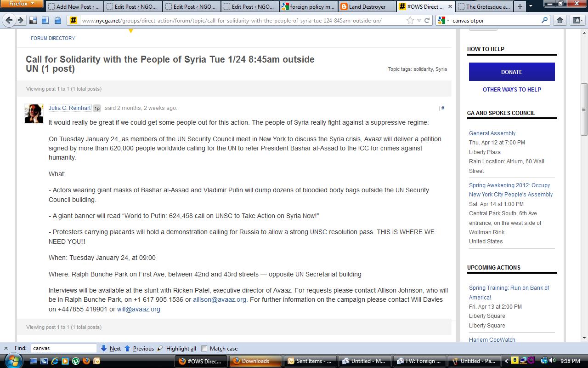
Task: Go to the Firefox home page
Action: (560, 20)
